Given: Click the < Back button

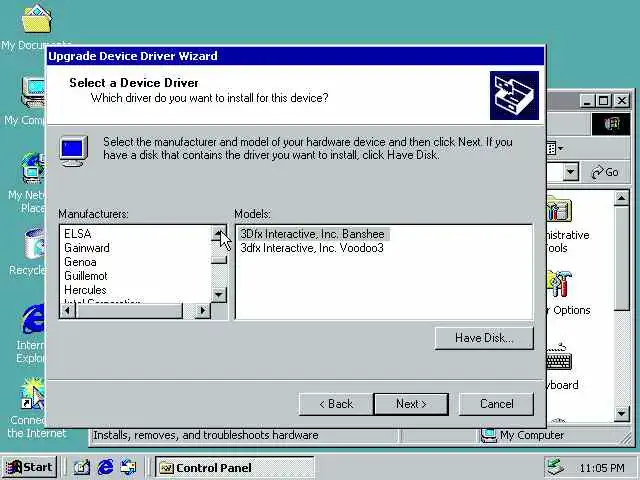Looking at the screenshot, I should pyautogui.click(x=336, y=404).
